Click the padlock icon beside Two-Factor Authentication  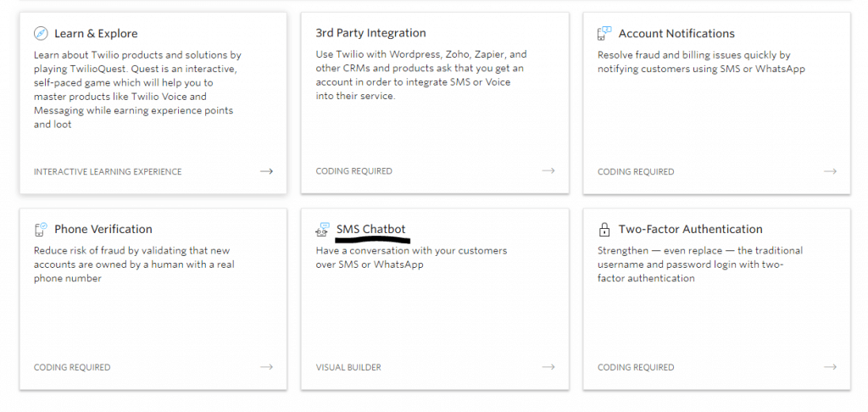[604, 229]
